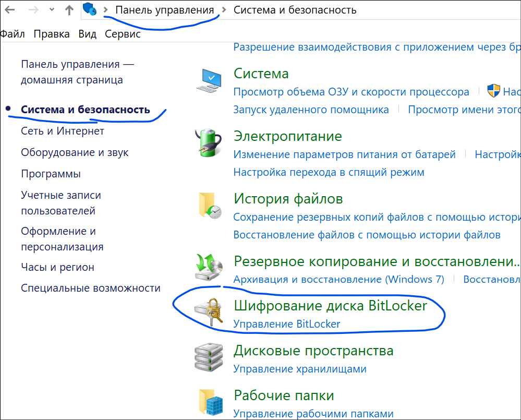Open the Резервное копирование drive icon
The image size is (521, 420).
tap(209, 267)
